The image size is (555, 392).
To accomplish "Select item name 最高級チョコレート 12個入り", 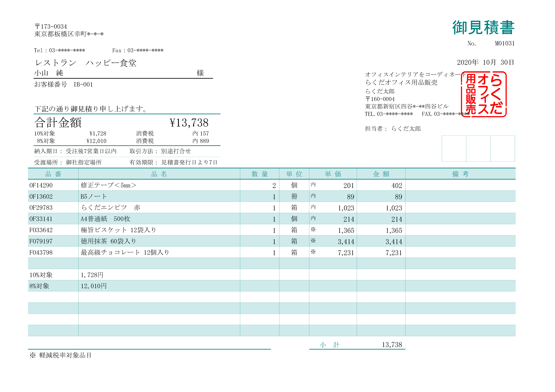I will pyautogui.click(x=125, y=253).
